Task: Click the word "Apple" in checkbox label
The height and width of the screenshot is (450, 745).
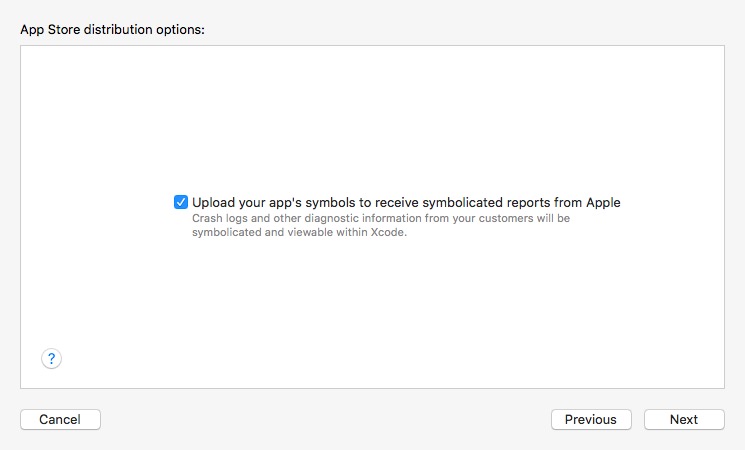Action: 603,202
